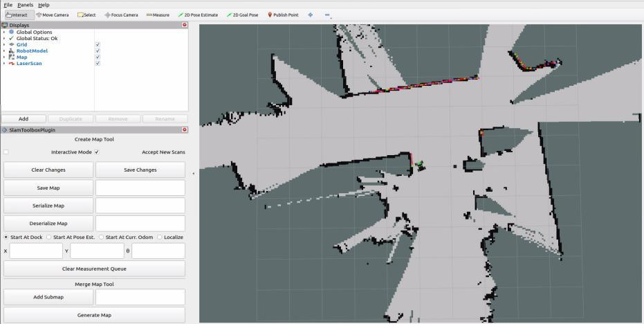Select the 2D Goal Pose tool

point(242,15)
